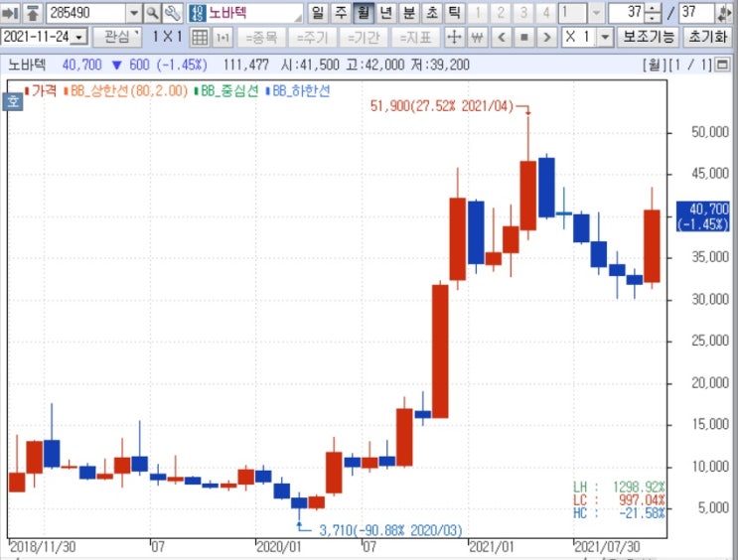
Task: Open the date 2021-11-24 dropdown
Action: coord(79,37)
